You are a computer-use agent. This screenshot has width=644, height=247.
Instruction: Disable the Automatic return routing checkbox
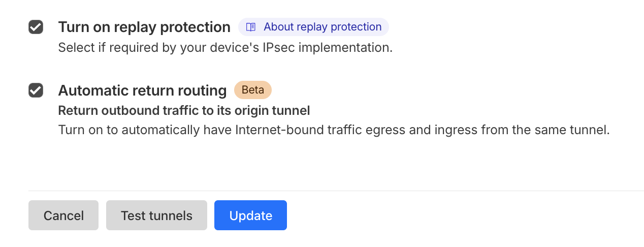tap(36, 90)
